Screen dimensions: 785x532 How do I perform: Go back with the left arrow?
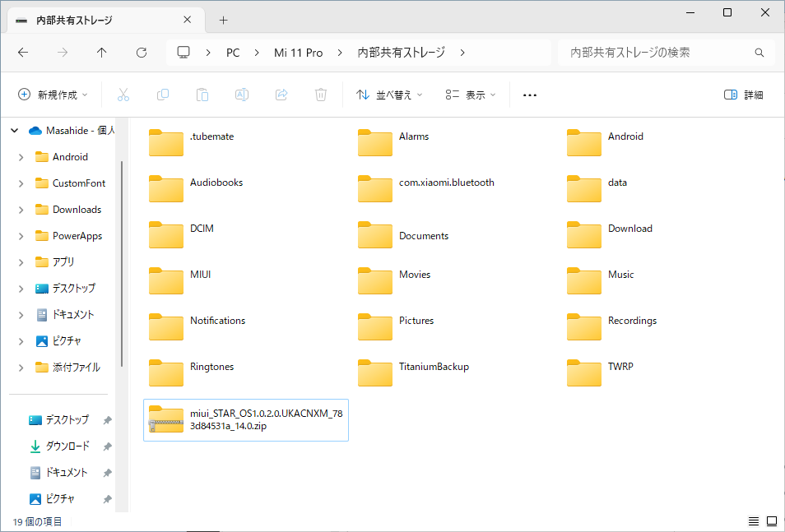pos(23,53)
